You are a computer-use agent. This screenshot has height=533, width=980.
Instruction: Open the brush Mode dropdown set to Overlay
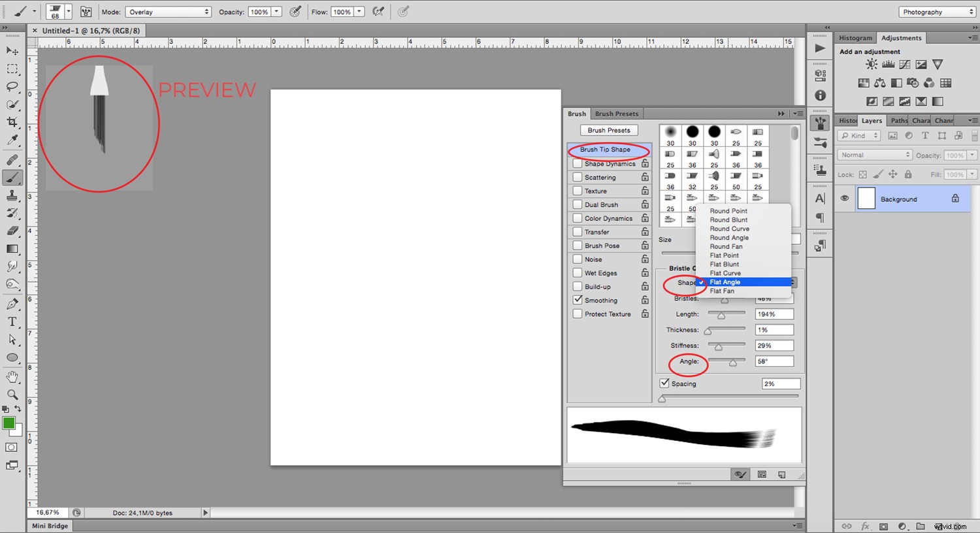pos(168,11)
